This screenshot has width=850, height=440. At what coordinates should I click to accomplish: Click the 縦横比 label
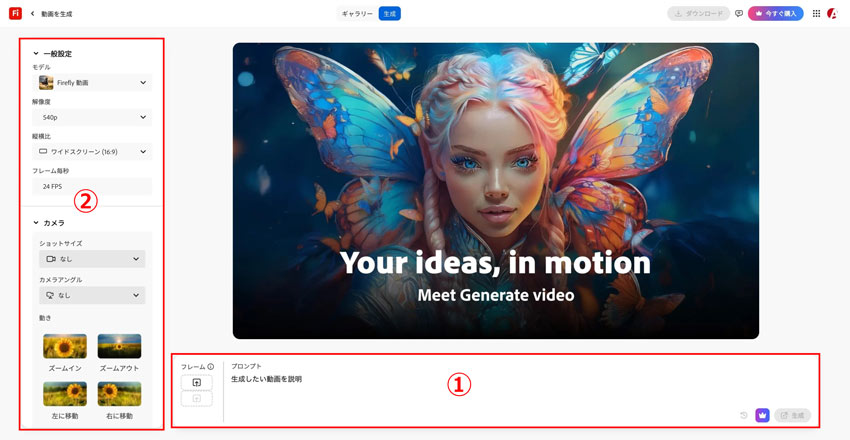tap(41, 137)
